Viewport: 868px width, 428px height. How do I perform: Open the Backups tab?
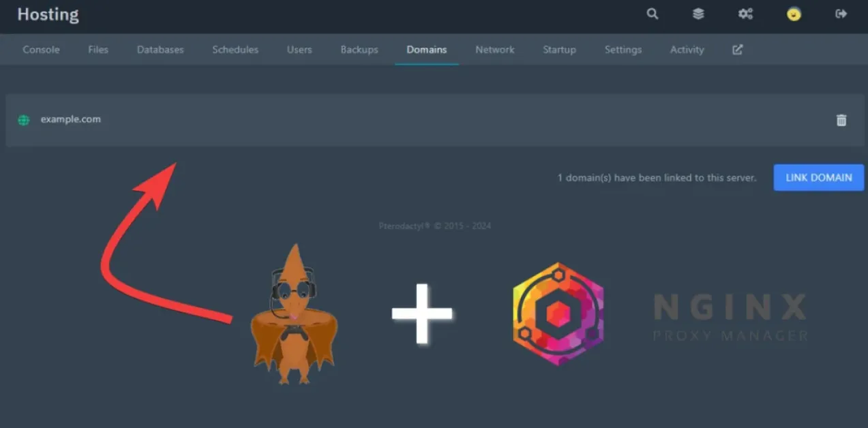pyautogui.click(x=359, y=50)
